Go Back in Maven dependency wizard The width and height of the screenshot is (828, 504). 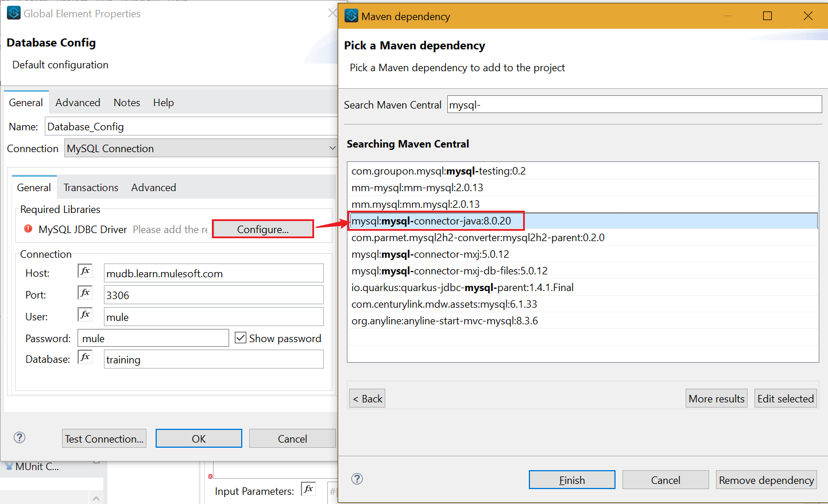pyautogui.click(x=367, y=398)
